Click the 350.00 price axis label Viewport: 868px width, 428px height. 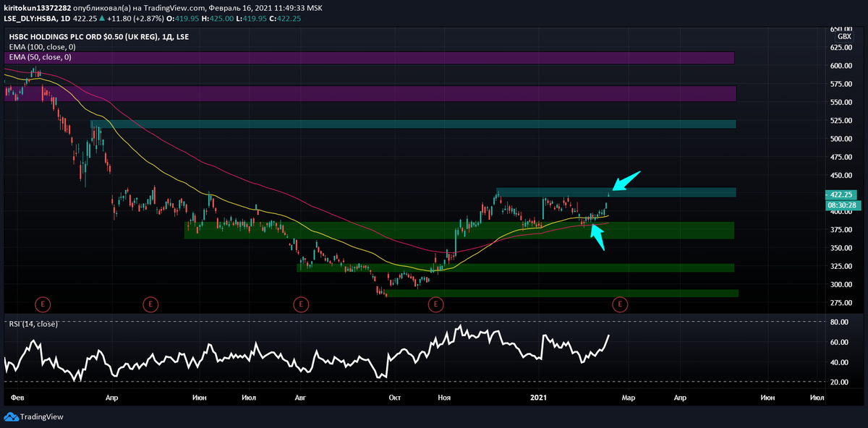click(841, 248)
